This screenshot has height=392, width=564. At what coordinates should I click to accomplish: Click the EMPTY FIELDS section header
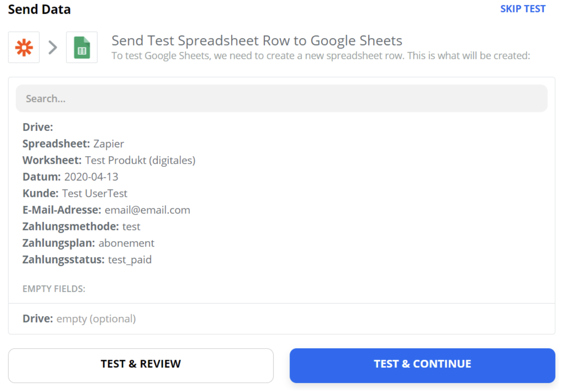tap(54, 289)
